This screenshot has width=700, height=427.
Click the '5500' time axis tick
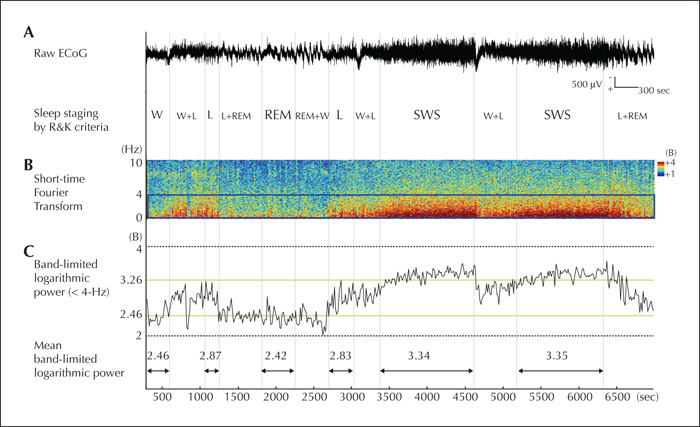(x=541, y=397)
